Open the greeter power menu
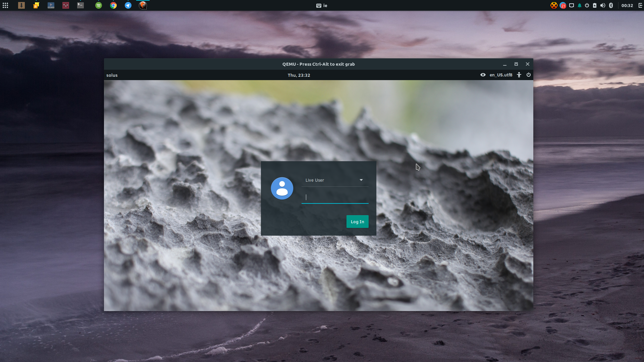This screenshot has height=362, width=644. click(529, 75)
